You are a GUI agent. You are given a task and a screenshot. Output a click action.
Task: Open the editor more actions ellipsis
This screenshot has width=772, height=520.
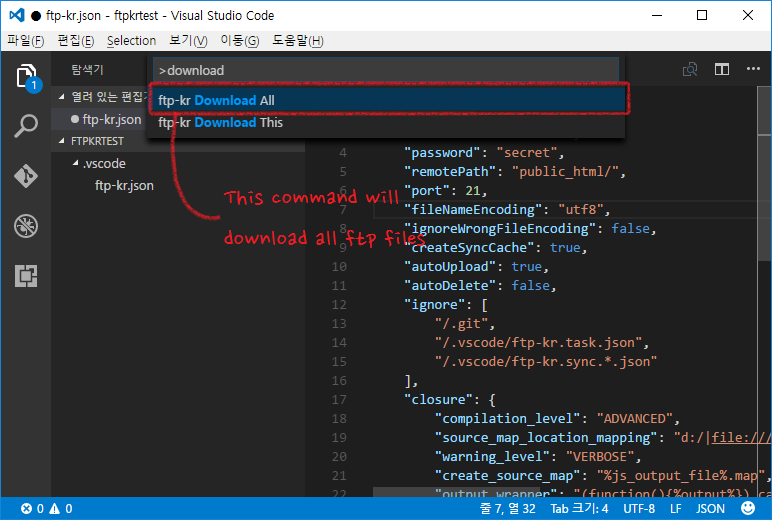(x=753, y=69)
